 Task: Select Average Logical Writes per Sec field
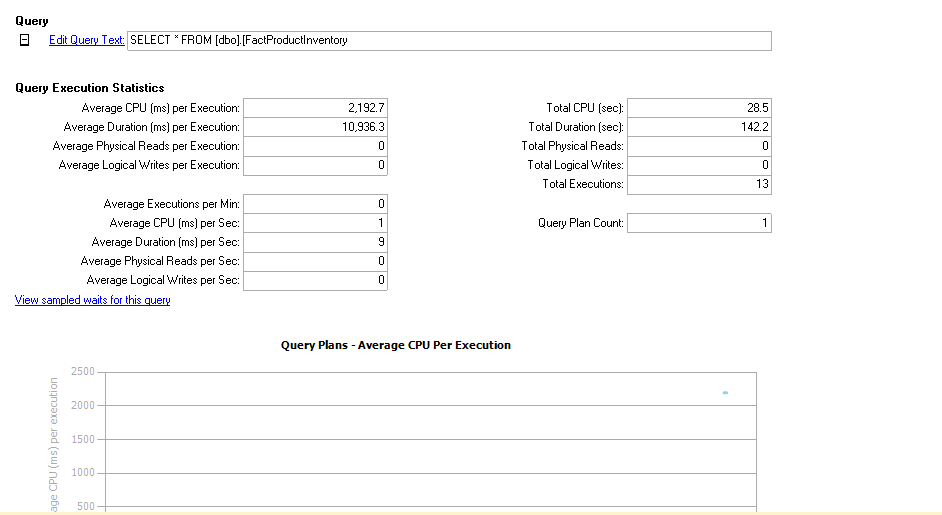point(314,280)
